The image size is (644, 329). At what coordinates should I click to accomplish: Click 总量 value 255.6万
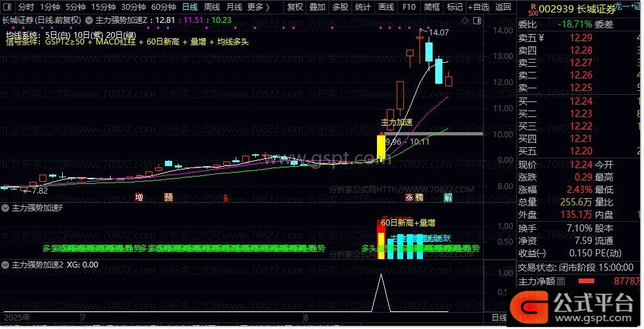pyautogui.click(x=576, y=202)
